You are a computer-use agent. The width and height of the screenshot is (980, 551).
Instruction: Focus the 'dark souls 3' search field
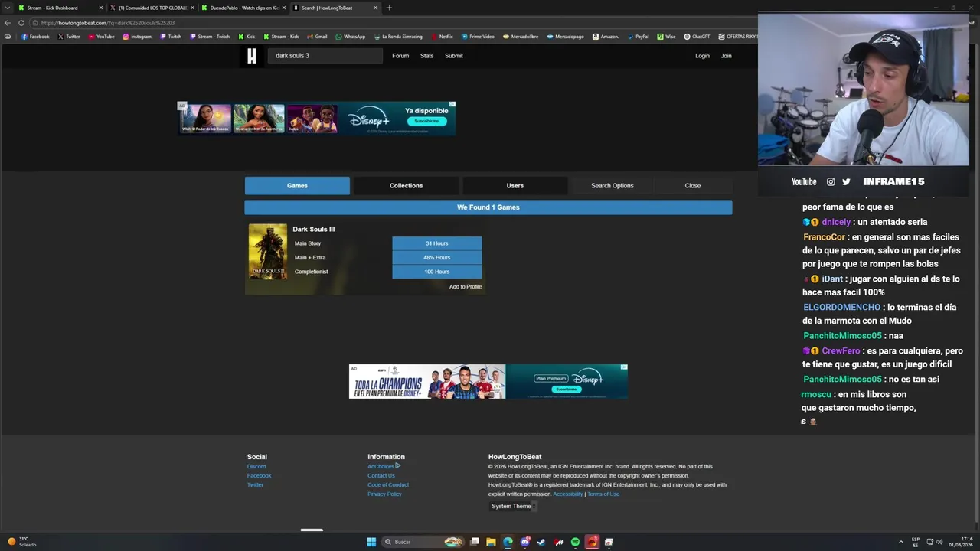pyautogui.click(x=325, y=56)
